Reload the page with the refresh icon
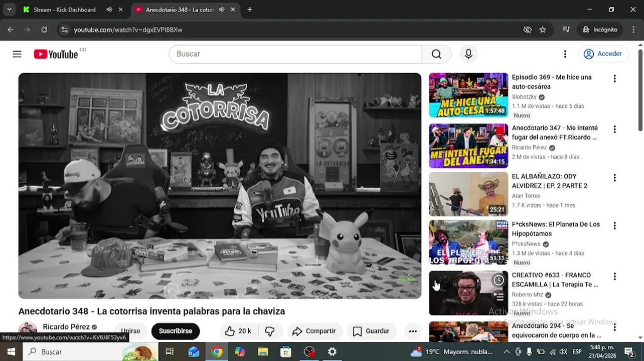This screenshot has height=361, width=644. pyautogui.click(x=44, y=30)
